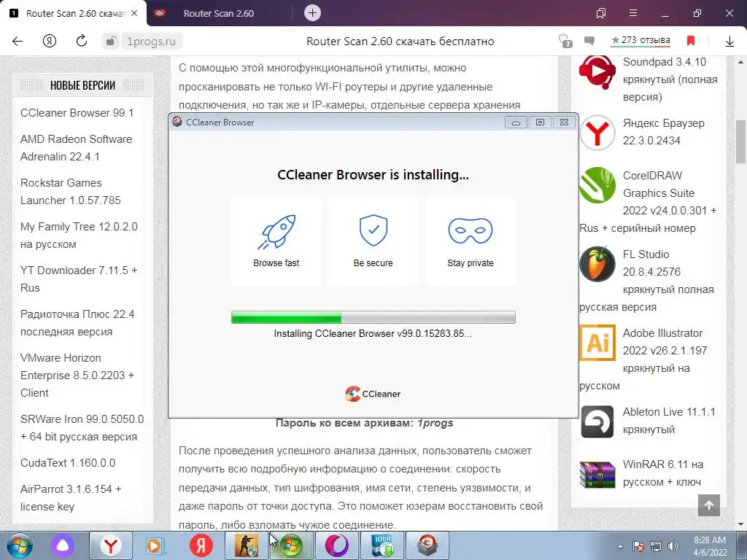Open YT Downloader 7.11.5 + Rus link
The width and height of the screenshot is (747, 560).
79,279
